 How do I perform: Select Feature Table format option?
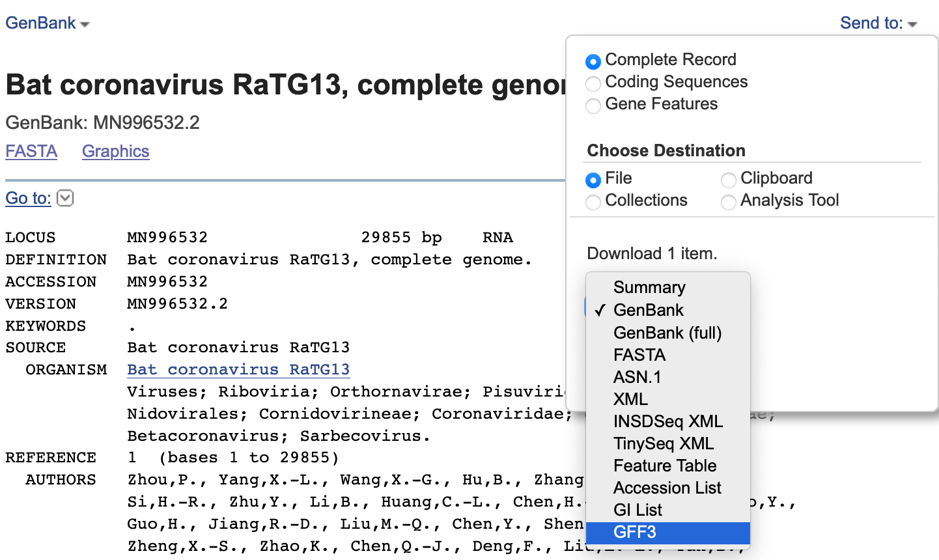pos(668,466)
